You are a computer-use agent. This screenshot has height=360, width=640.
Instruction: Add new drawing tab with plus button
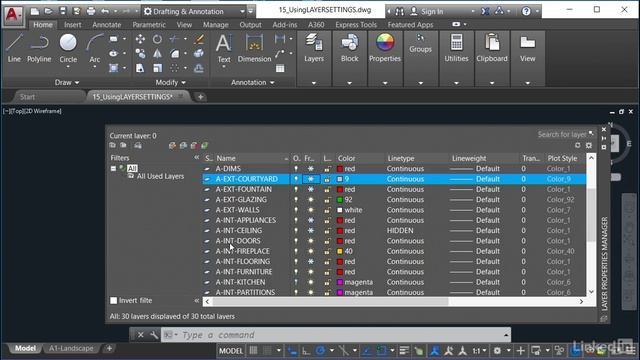(200, 97)
